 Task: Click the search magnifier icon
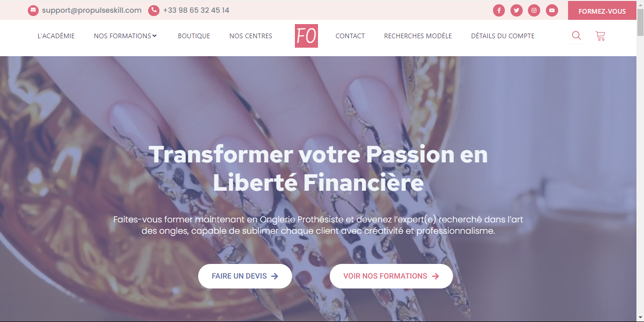pyautogui.click(x=576, y=35)
